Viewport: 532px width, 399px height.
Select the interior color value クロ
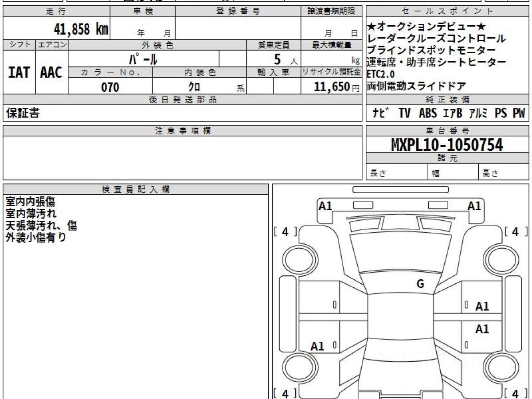194,87
